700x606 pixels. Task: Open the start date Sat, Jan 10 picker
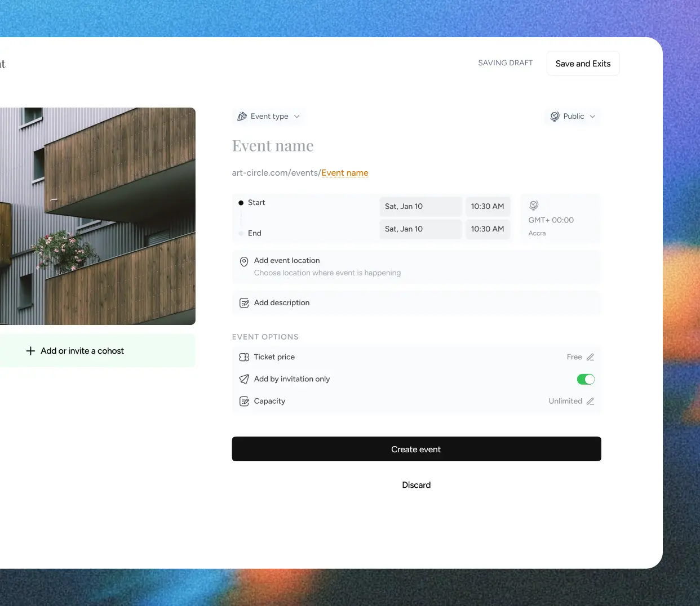pyautogui.click(x=420, y=207)
